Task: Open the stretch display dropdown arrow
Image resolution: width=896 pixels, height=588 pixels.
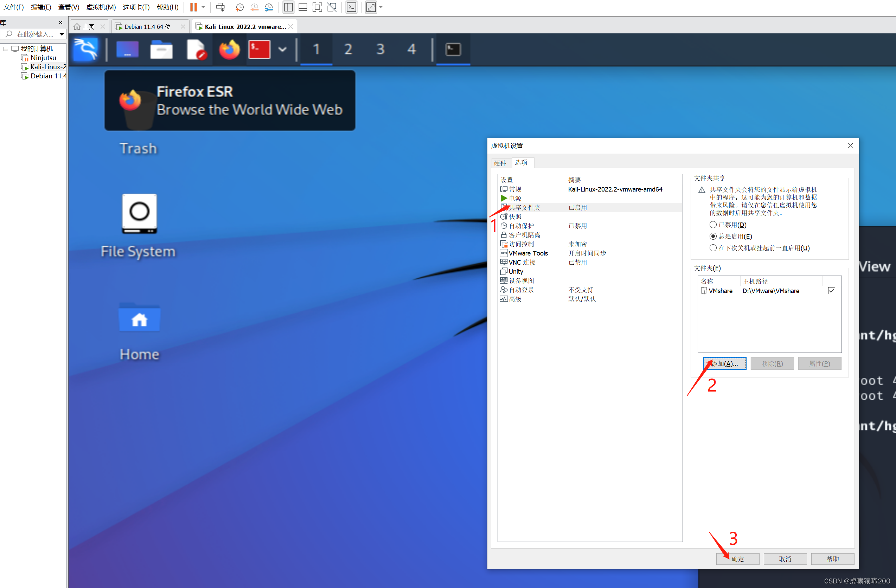Action: point(381,7)
